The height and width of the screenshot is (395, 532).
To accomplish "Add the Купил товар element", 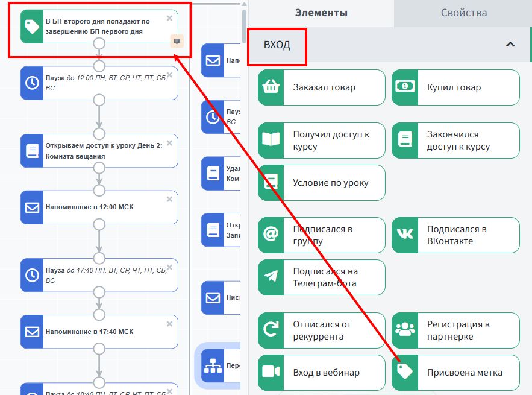I will pyautogui.click(x=455, y=87).
